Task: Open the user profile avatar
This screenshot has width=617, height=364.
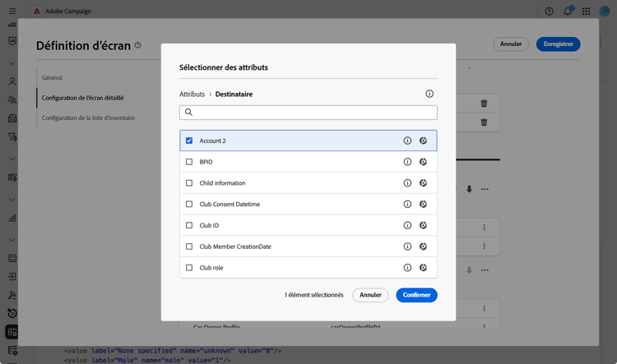Action: tap(605, 11)
